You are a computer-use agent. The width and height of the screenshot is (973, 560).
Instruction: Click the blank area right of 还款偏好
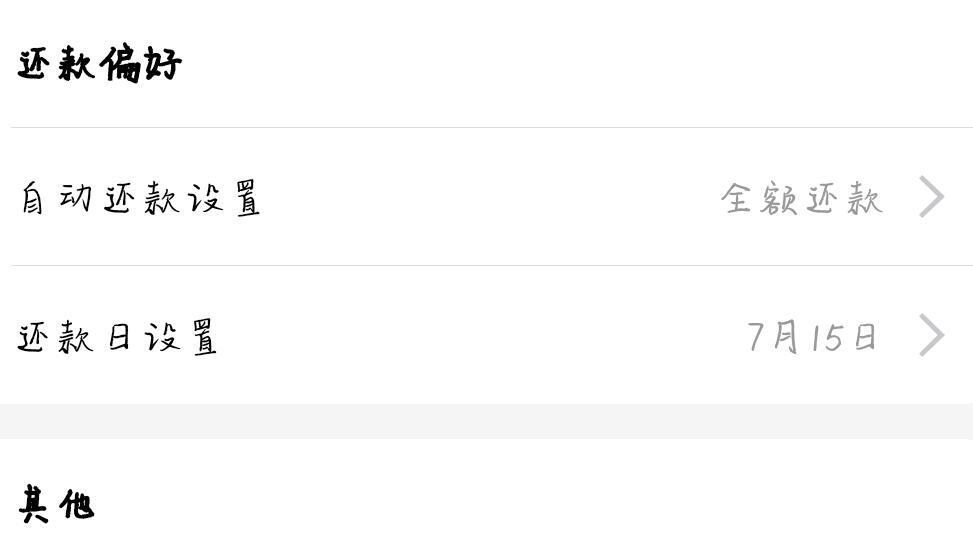coord(577,63)
